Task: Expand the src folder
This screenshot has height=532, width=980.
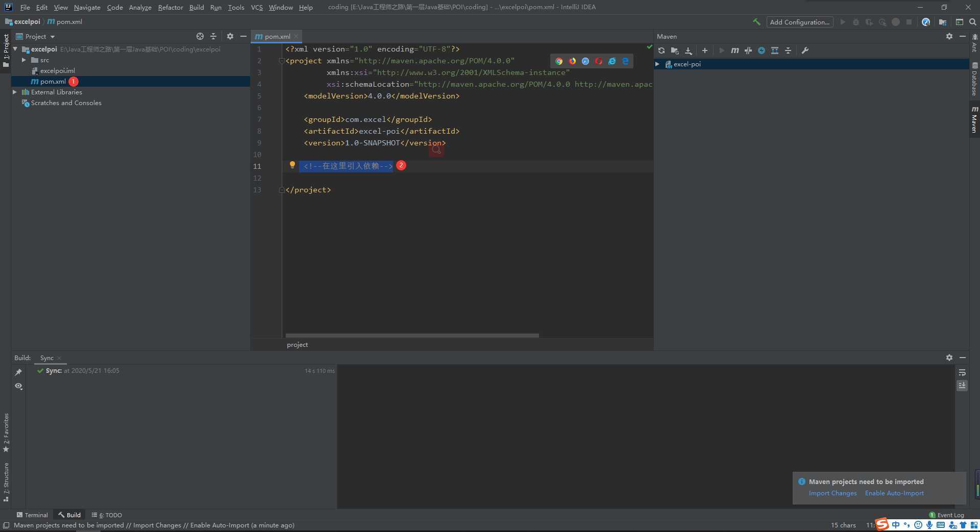Action: tap(23, 60)
